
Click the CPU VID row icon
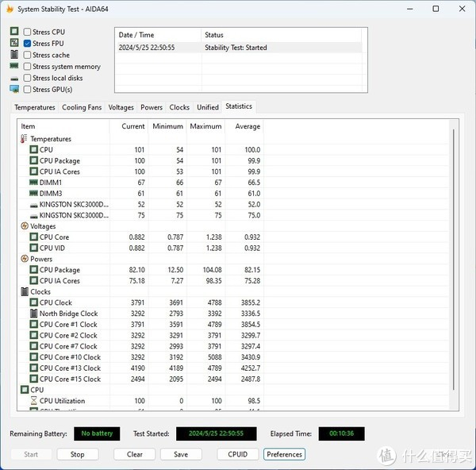point(33,248)
